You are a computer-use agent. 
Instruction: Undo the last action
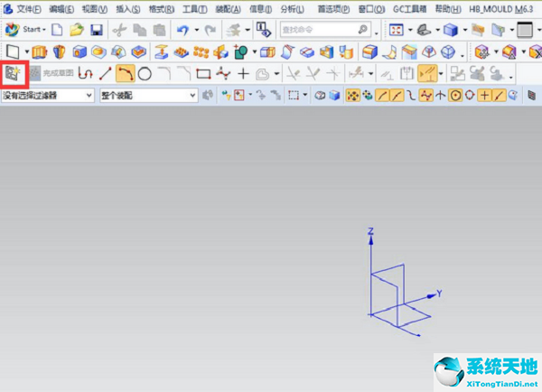[x=182, y=30]
